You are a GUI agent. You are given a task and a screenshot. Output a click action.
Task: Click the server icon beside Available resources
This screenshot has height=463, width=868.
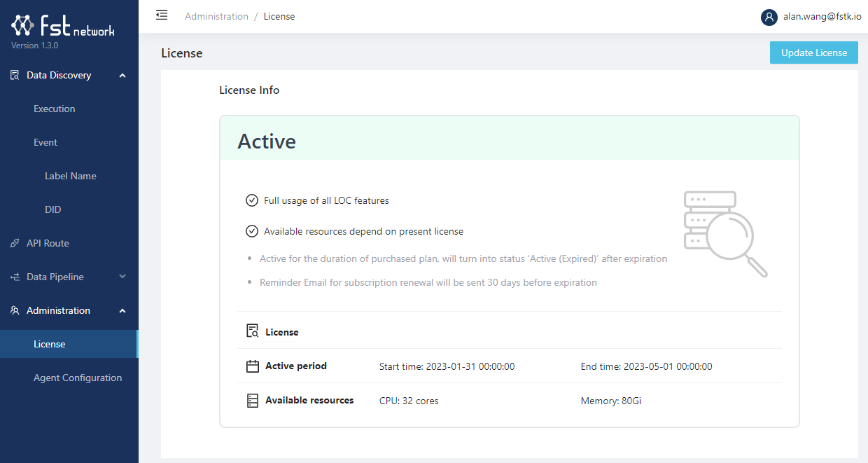253,401
